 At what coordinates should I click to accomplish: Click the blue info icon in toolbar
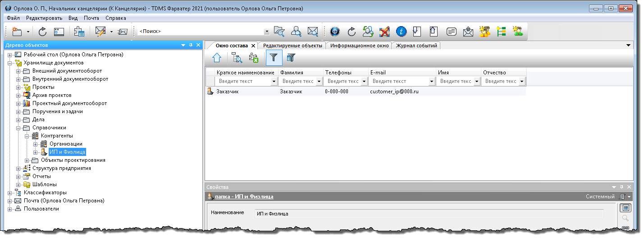pyautogui.click(x=401, y=32)
